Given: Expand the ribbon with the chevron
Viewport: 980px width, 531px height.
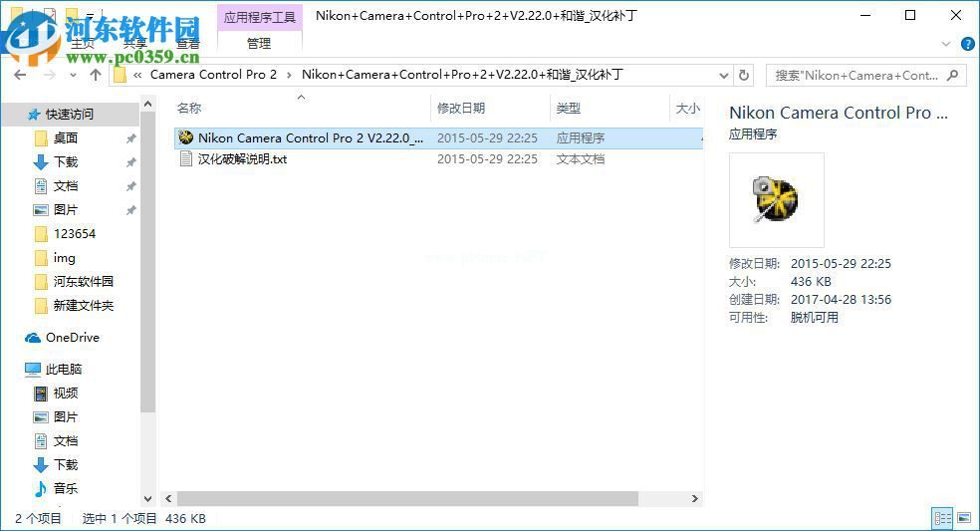Looking at the screenshot, I should (x=945, y=44).
